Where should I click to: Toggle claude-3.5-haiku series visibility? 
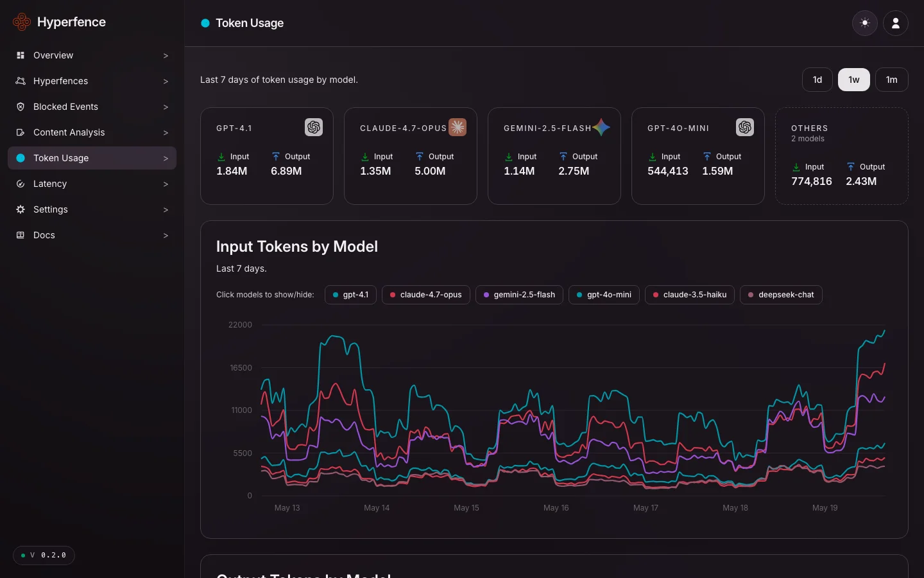690,295
